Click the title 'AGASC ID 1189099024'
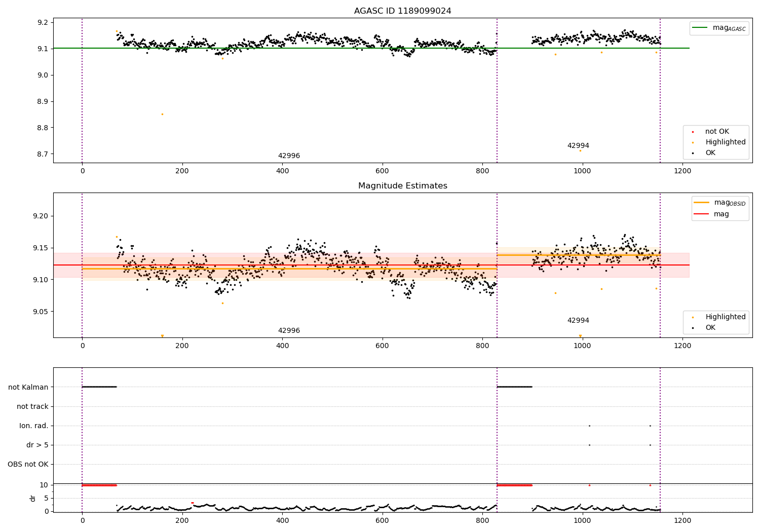The width and height of the screenshot is (760, 532). (402, 11)
